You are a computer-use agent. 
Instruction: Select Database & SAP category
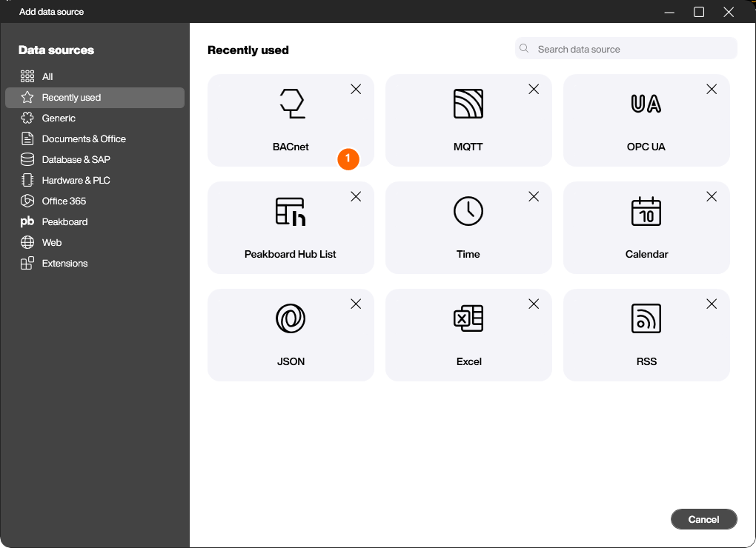click(x=95, y=159)
